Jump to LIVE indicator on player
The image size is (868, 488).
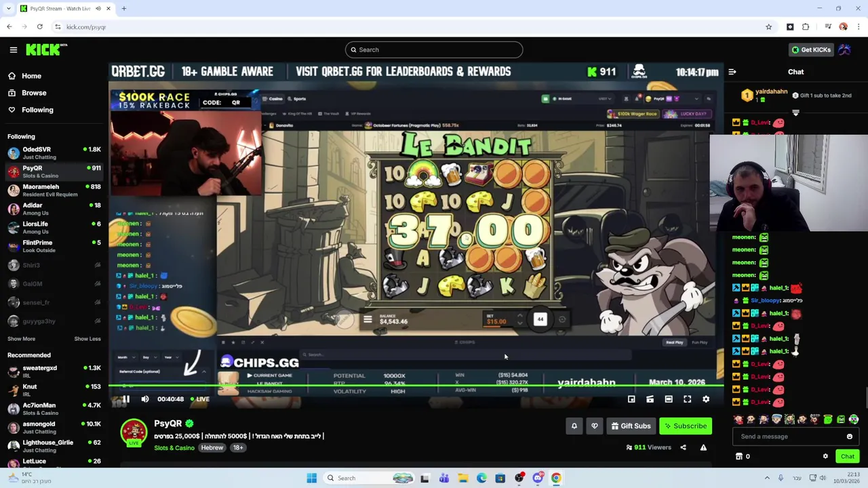[201, 399]
